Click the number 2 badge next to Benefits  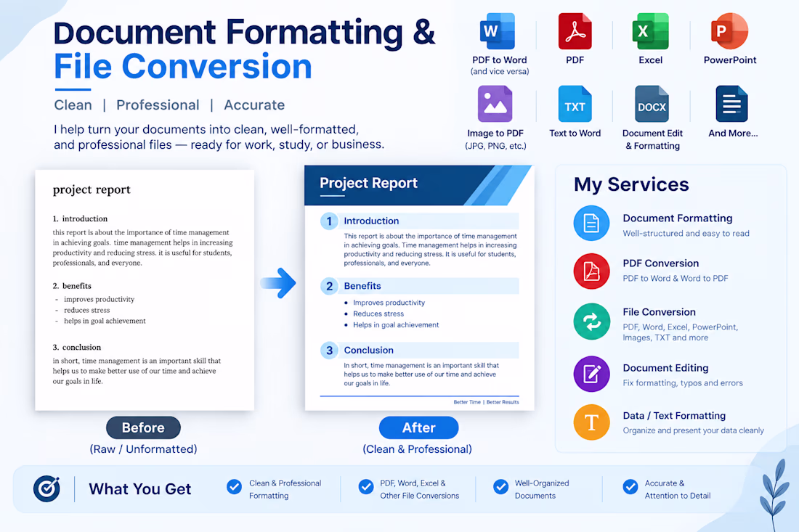coord(329,286)
